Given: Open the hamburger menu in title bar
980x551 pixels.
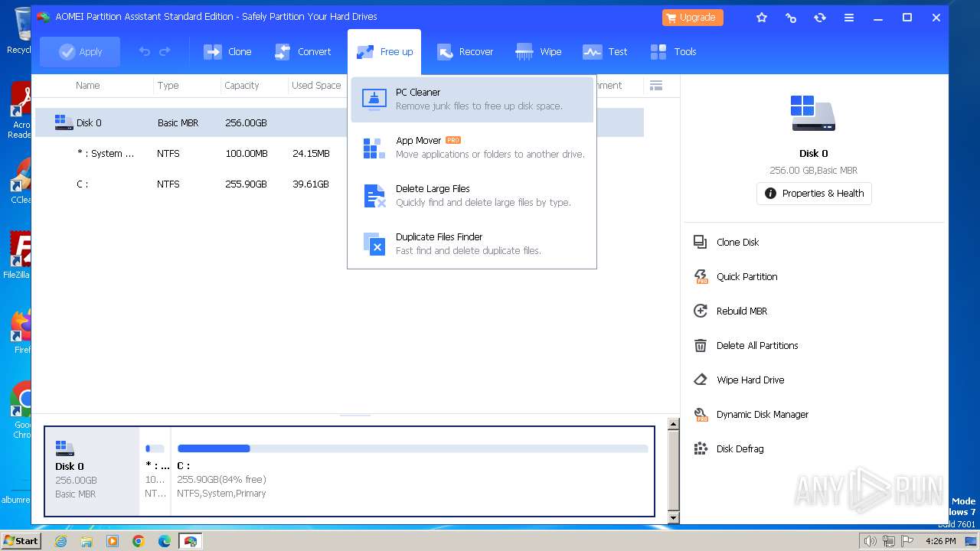Looking at the screenshot, I should click(x=849, y=17).
